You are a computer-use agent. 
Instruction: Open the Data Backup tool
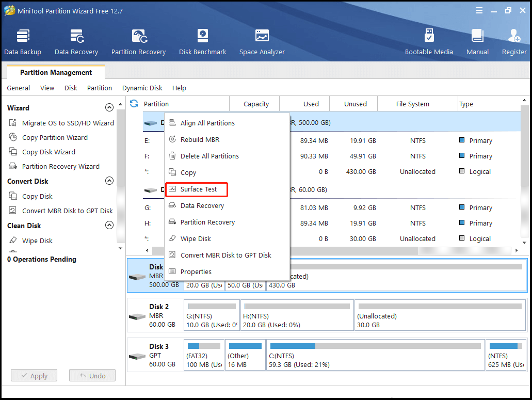point(23,42)
